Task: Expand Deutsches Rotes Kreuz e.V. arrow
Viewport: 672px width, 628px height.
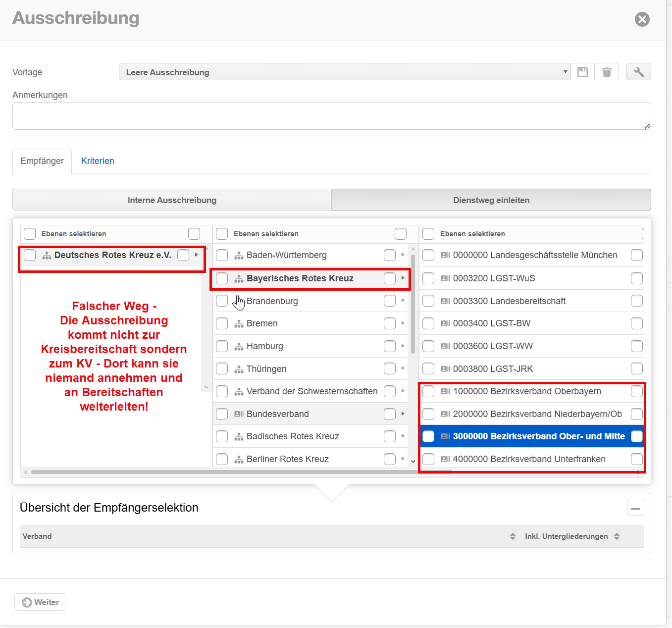Action: 197,255
